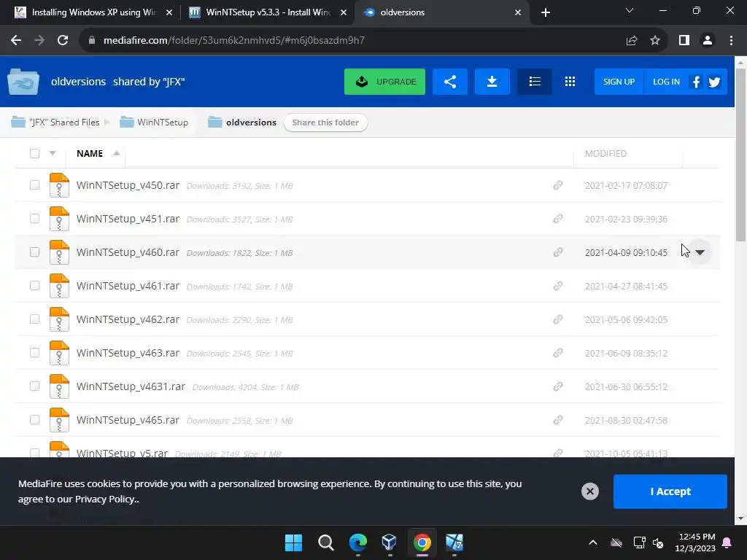Copy link icon for WinNTSetup_v461.rar
This screenshot has height=560, width=747.
(x=558, y=286)
